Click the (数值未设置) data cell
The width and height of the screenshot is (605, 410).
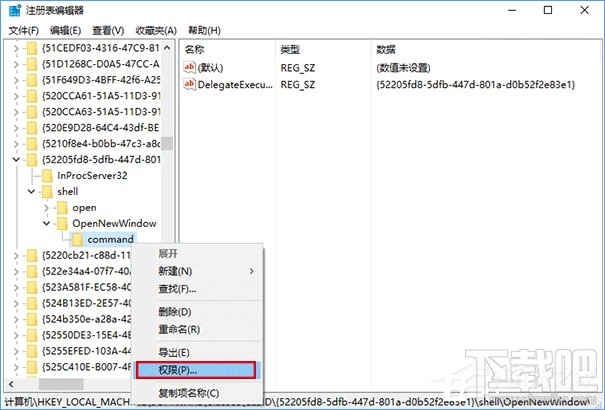[403, 68]
